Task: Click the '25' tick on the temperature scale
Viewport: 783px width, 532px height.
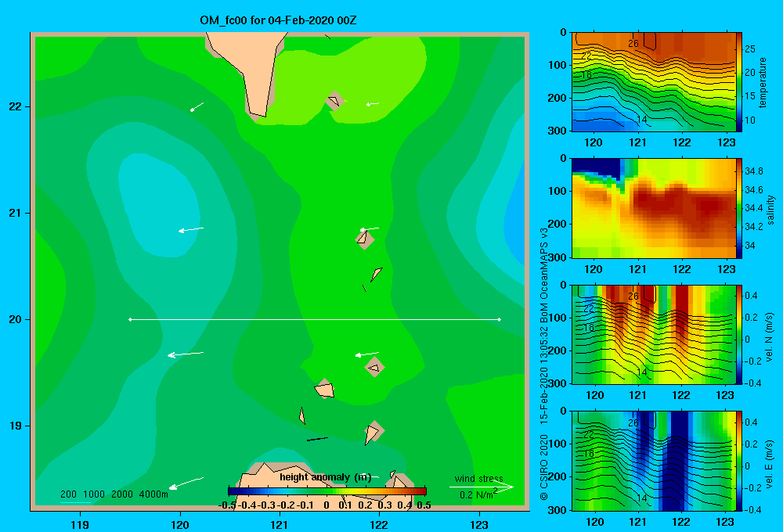Action: coord(750,49)
